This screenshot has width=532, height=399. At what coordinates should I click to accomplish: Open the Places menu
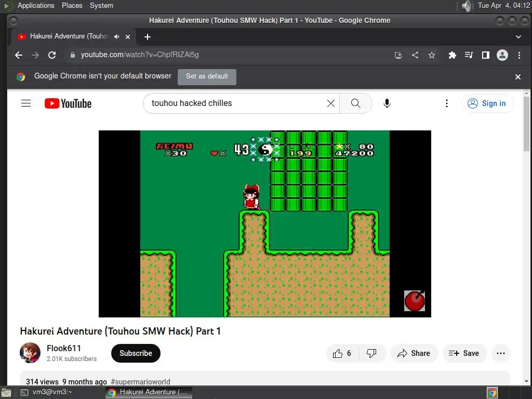pos(72,5)
